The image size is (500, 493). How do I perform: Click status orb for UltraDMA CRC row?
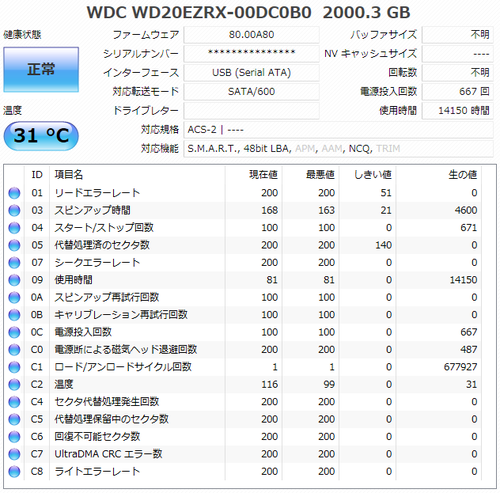(14, 454)
